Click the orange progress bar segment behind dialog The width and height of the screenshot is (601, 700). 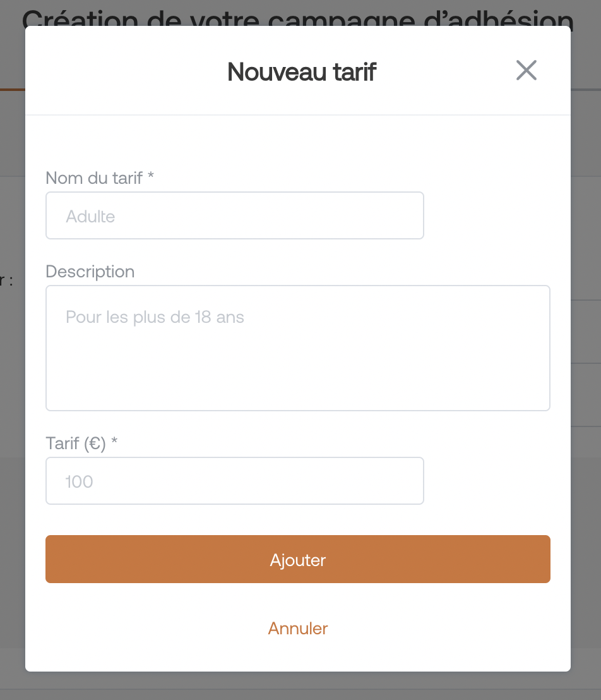[12, 90]
